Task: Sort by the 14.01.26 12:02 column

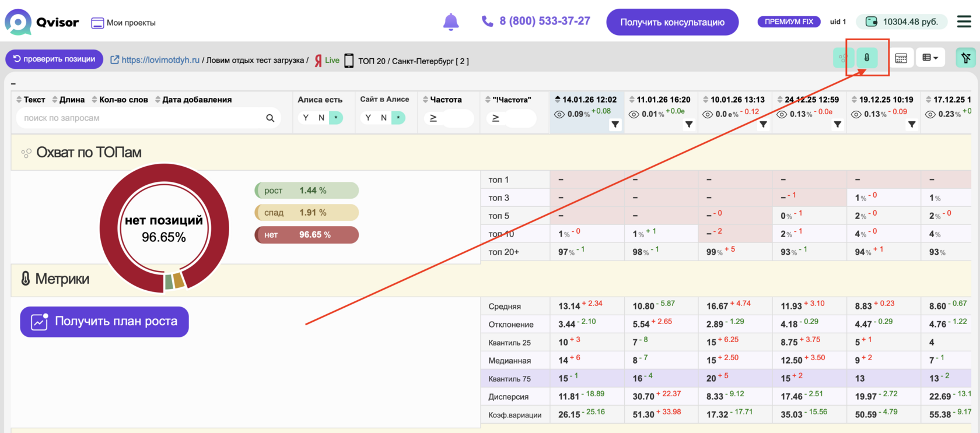Action: coord(586,100)
